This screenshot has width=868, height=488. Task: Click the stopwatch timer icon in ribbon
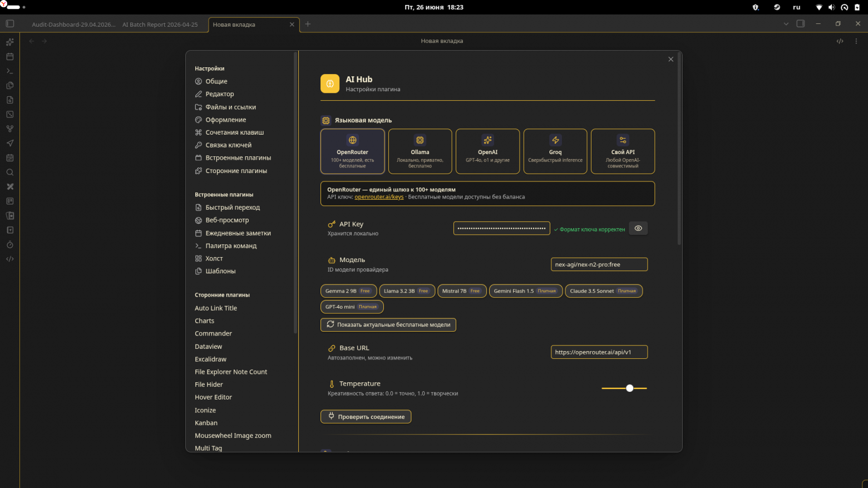tap(9, 244)
